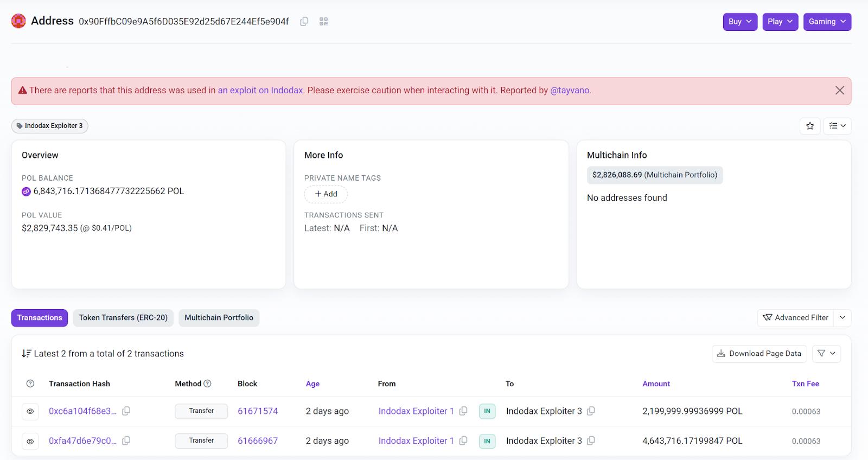Show the address QR code icon
Image resolution: width=868 pixels, height=460 pixels.
tap(324, 22)
